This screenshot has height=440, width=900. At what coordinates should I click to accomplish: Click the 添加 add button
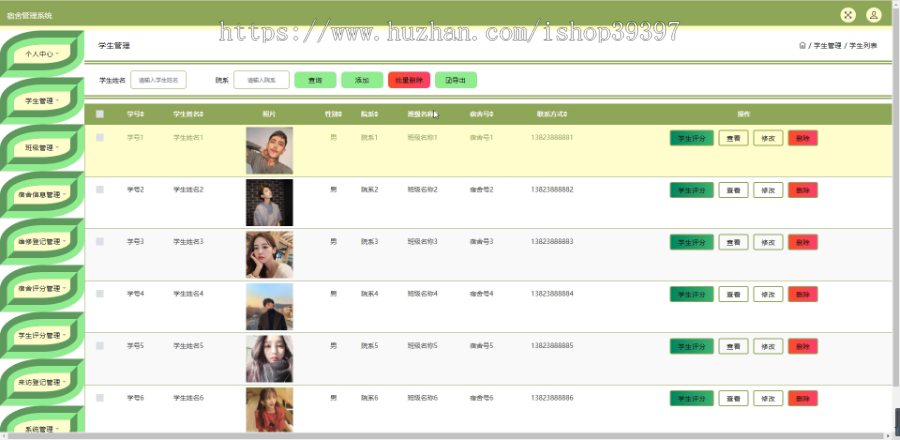pos(362,80)
